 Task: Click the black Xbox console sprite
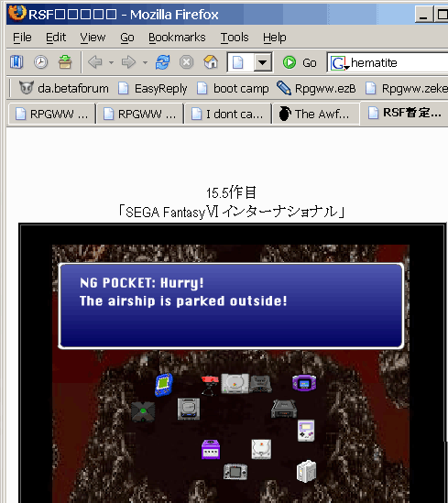click(x=143, y=411)
